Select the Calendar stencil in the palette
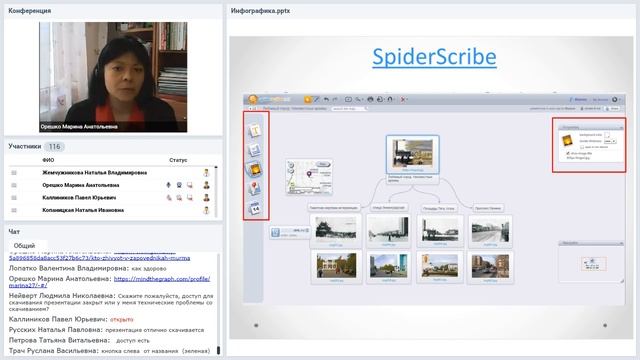 click(255, 208)
